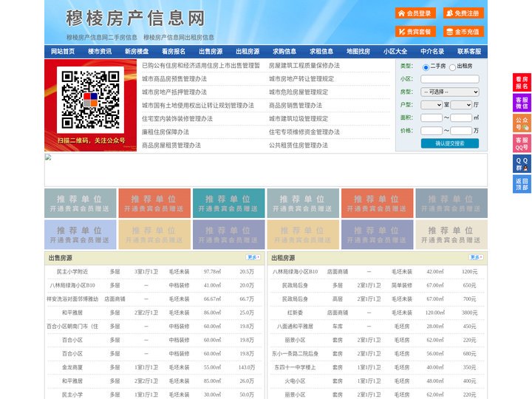Open the 联系客服 navigation item
Screen dimensions: 532x399
tap(469, 52)
